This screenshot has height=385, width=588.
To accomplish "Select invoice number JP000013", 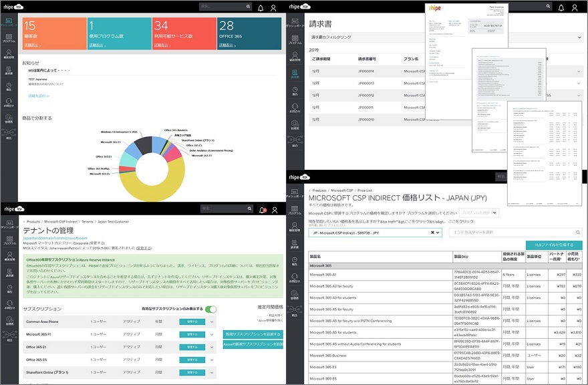I will (366, 84).
